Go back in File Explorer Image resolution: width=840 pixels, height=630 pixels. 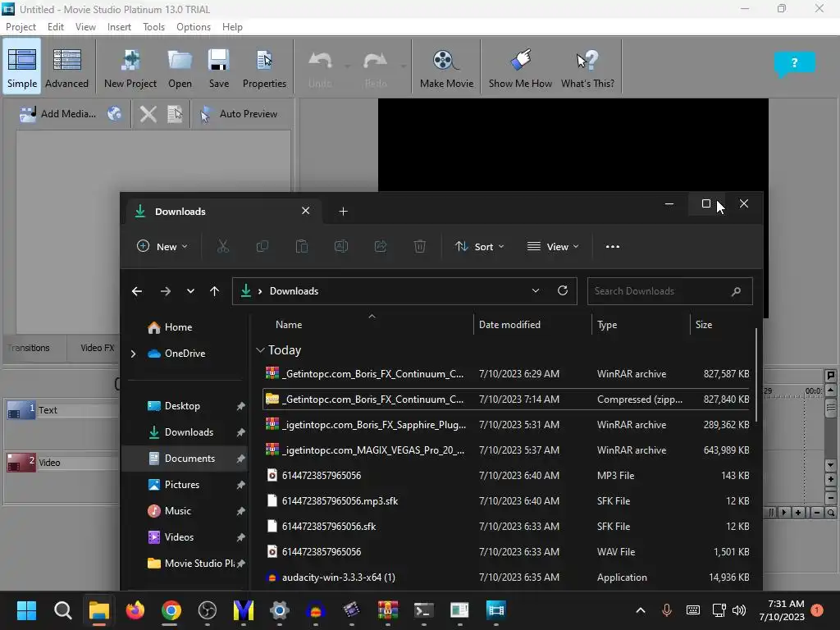coord(137,291)
